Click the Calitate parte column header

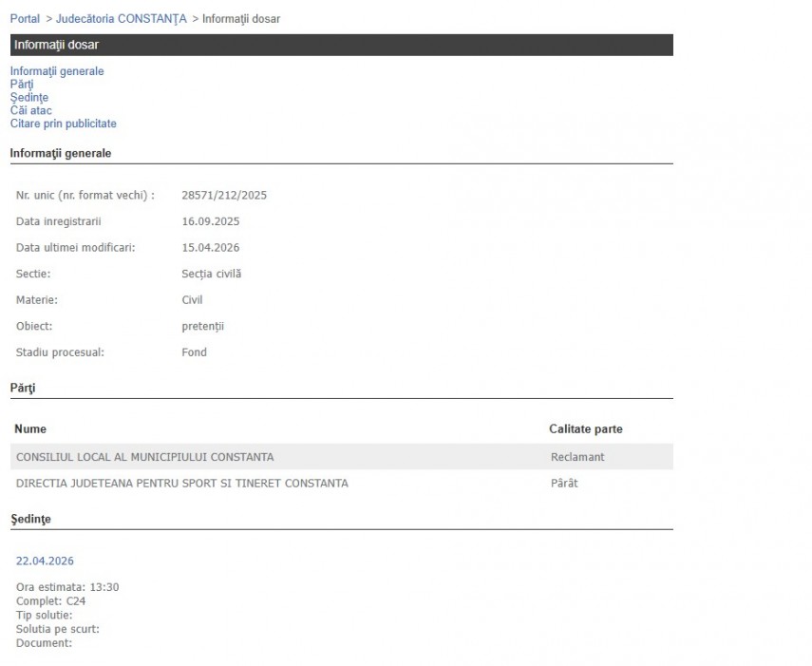coord(585,429)
